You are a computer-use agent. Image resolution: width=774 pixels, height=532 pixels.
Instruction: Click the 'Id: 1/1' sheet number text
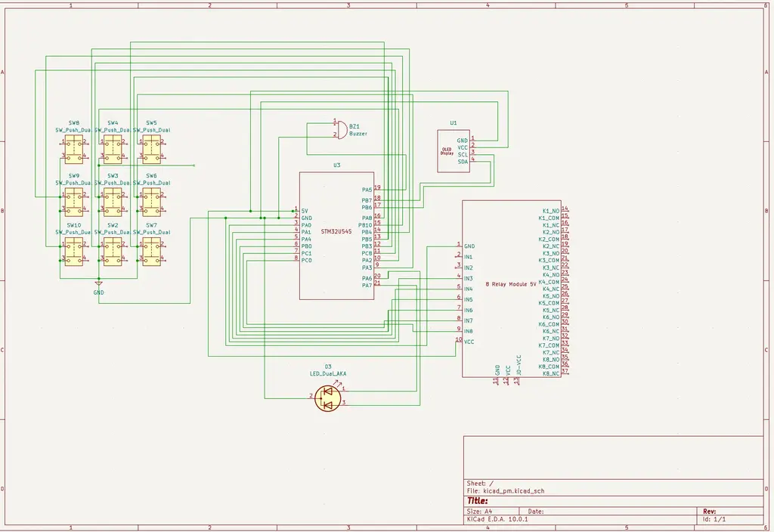(x=714, y=519)
